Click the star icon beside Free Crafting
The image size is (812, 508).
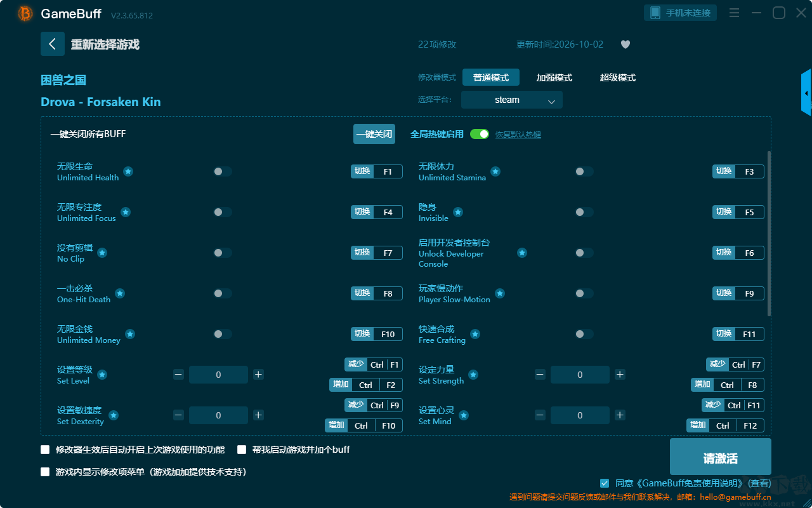[475, 334]
